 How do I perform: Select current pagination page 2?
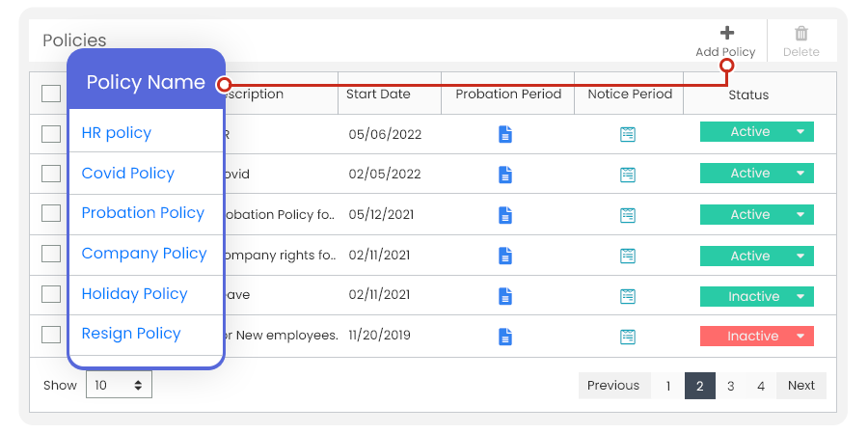(700, 386)
